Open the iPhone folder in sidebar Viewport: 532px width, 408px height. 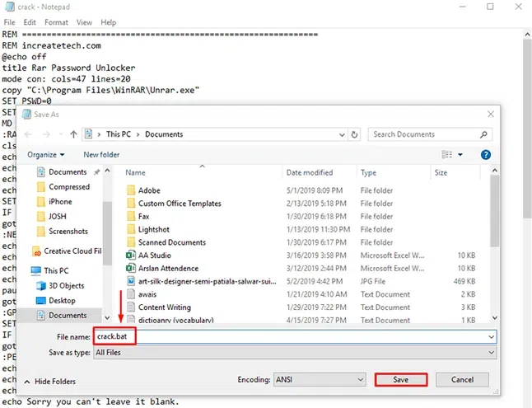(x=54, y=202)
